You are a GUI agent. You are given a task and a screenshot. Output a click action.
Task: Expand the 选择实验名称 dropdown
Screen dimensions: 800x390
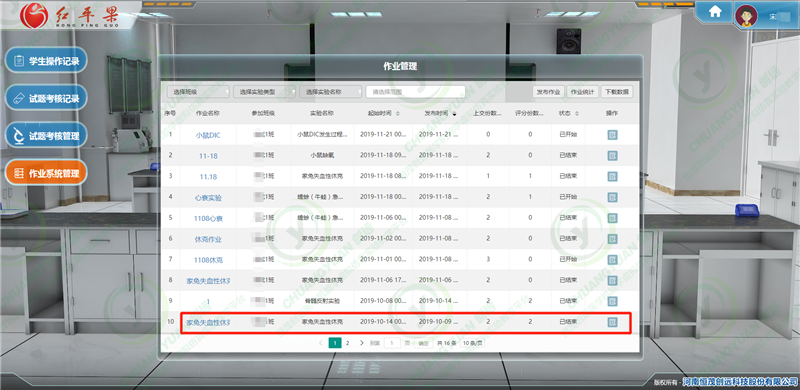tap(331, 92)
